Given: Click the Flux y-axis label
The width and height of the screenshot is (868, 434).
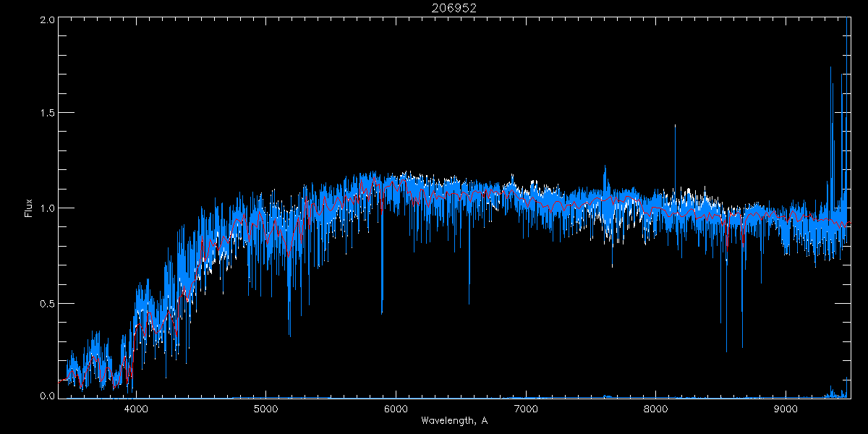Looking at the screenshot, I should [29, 208].
